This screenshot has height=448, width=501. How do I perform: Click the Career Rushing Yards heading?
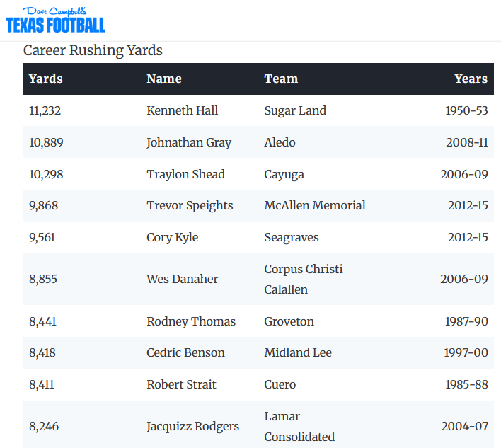point(93,50)
